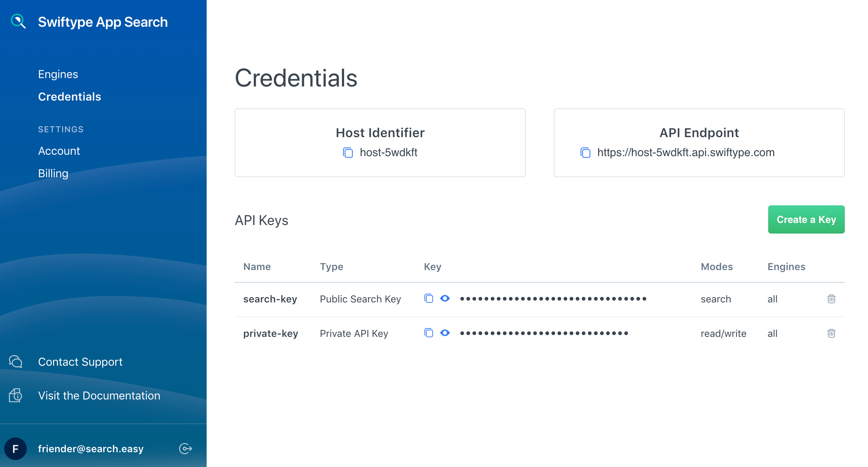868x467 pixels.
Task: Copy the Host Identifier value
Action: point(348,153)
